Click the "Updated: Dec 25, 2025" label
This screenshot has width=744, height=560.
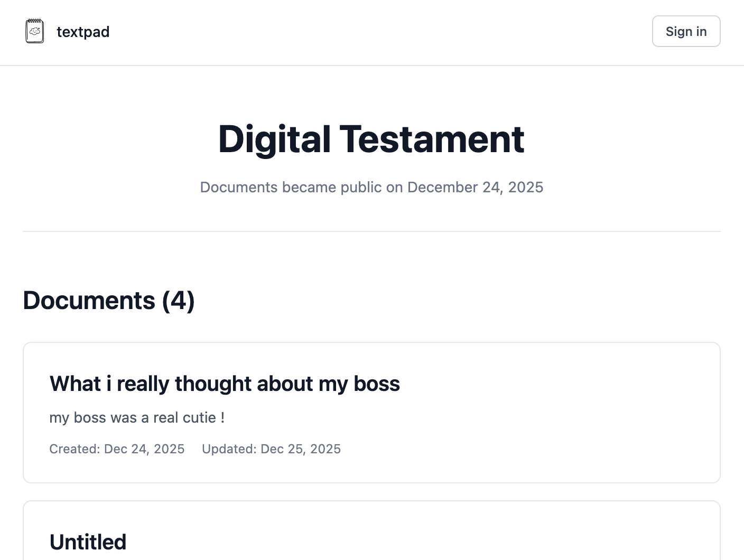pyautogui.click(x=271, y=449)
